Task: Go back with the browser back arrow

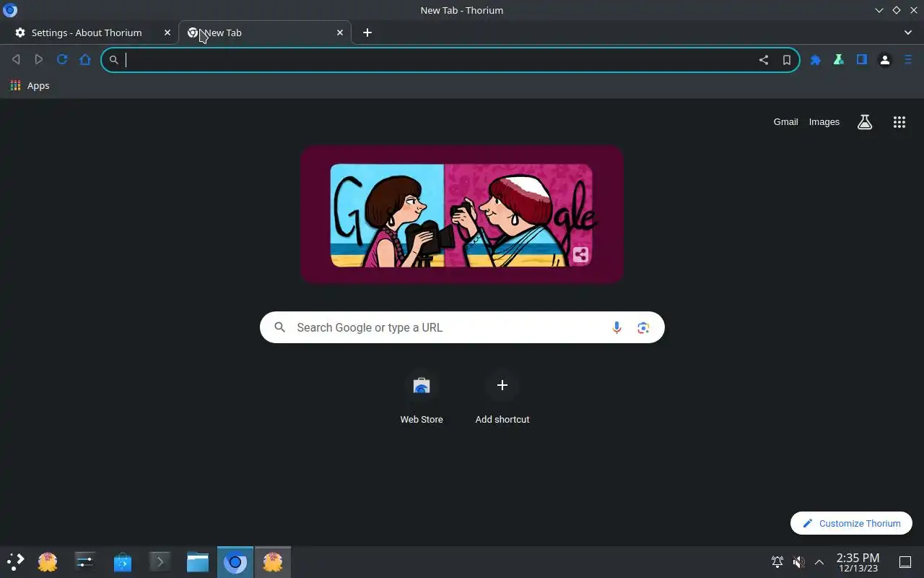Action: click(16, 60)
